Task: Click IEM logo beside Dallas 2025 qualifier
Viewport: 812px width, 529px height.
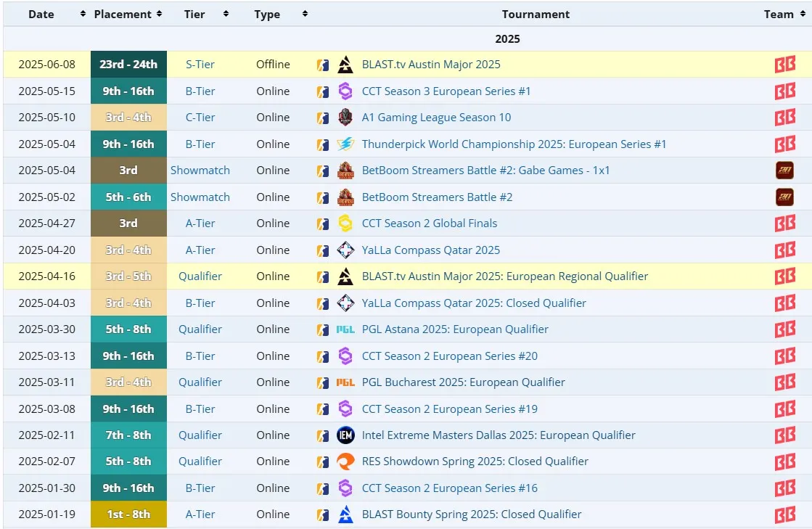Action: [345, 435]
